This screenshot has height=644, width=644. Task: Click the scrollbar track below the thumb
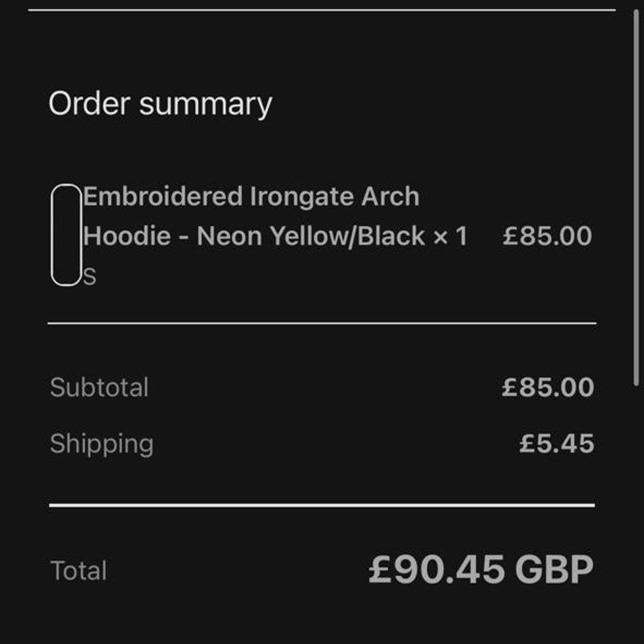(x=636, y=503)
